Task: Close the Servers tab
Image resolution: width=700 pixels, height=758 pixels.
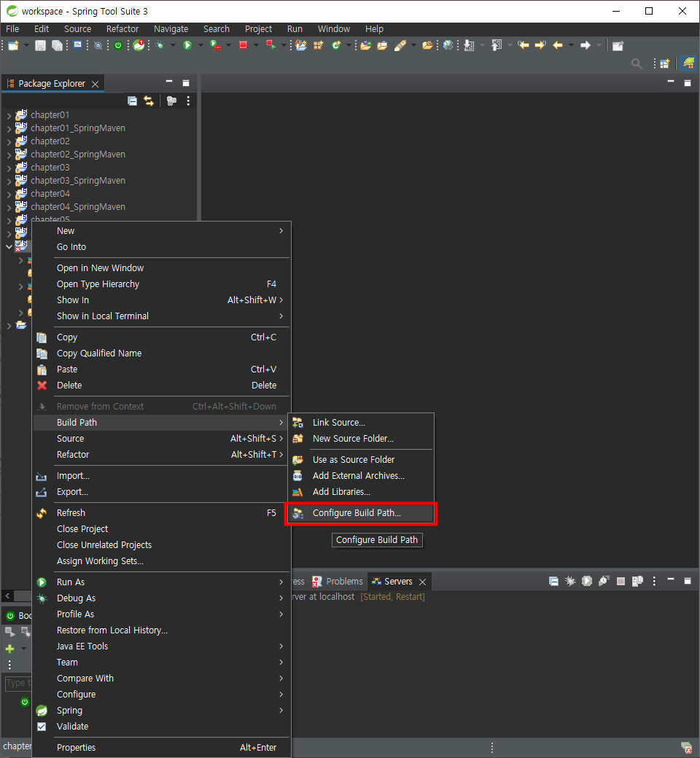Action: tap(422, 582)
